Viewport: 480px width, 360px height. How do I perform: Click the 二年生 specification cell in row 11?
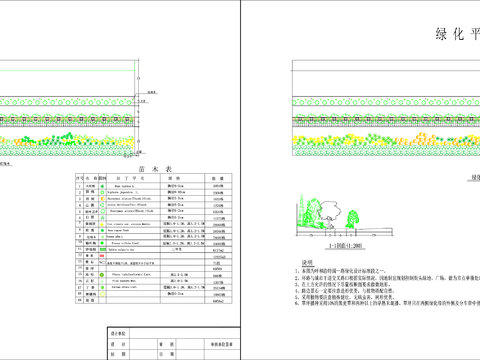pyautogui.click(x=177, y=249)
